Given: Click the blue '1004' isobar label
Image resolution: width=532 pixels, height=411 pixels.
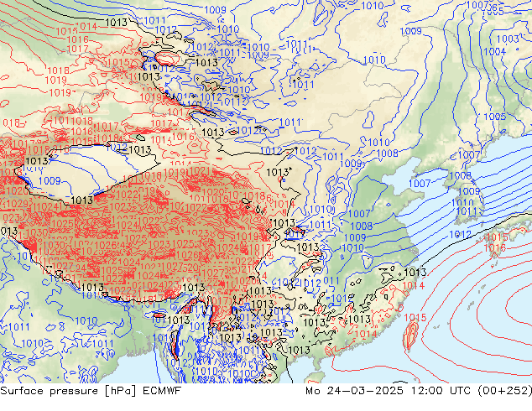Looking at the screenshot, I should [x=495, y=52].
